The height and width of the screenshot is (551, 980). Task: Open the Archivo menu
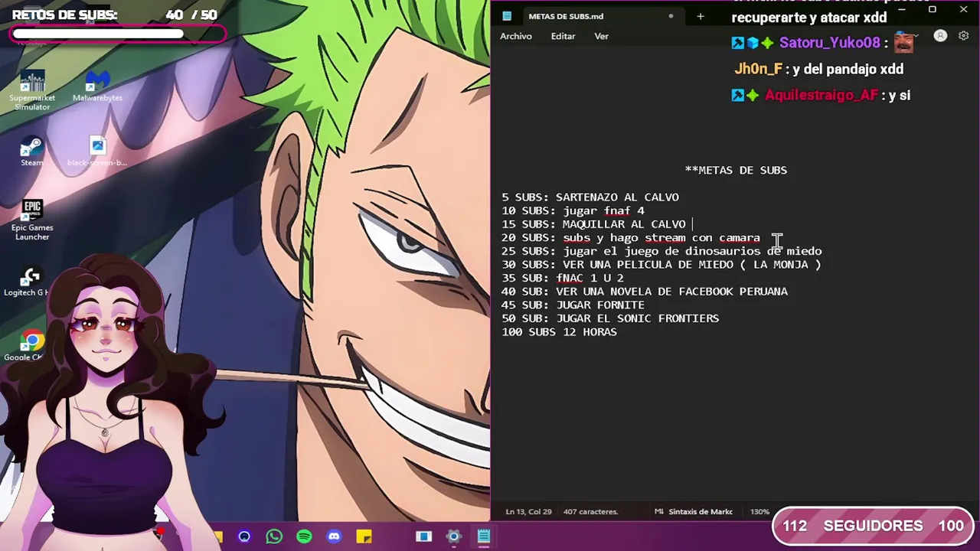click(516, 36)
